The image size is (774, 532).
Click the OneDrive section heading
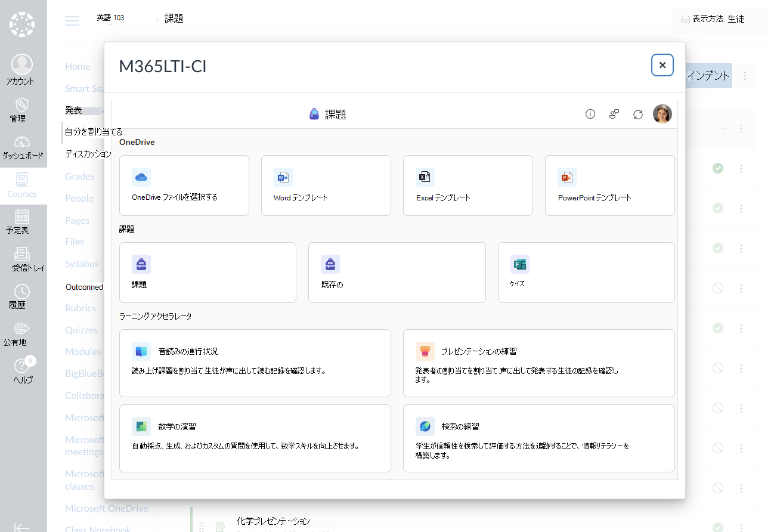[137, 142]
